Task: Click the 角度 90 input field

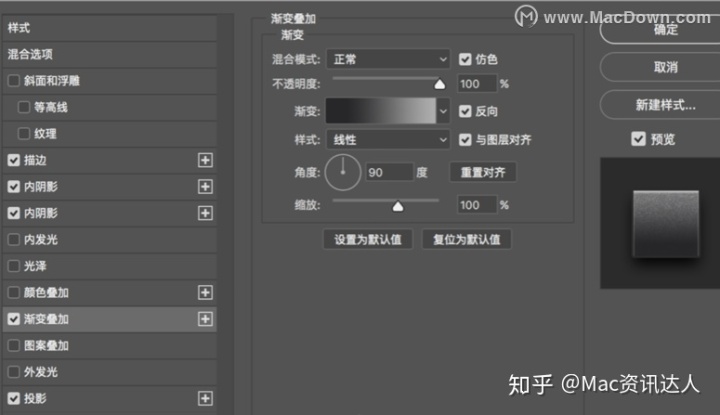Action: (x=389, y=172)
